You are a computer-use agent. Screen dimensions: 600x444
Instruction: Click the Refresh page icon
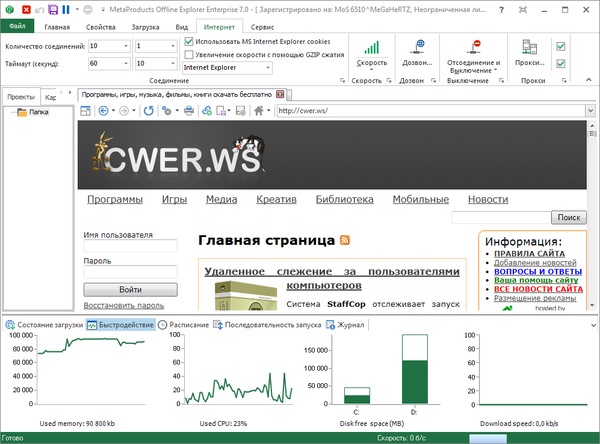149,111
